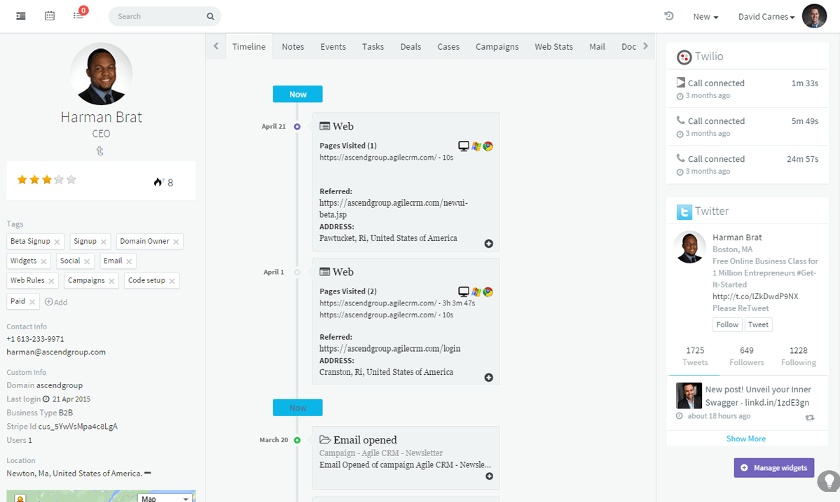
Task: Click the March 20 timeline marker dot
Action: (297, 440)
